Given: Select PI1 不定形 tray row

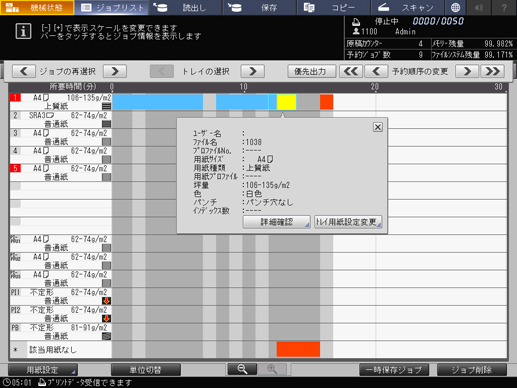Looking at the screenshot, I should click(61, 297).
